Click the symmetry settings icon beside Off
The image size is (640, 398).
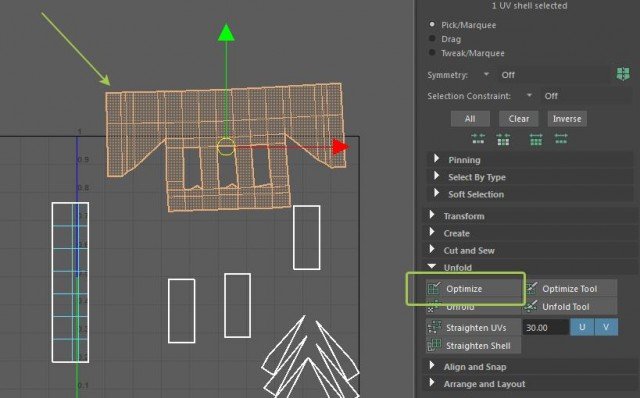(623, 74)
